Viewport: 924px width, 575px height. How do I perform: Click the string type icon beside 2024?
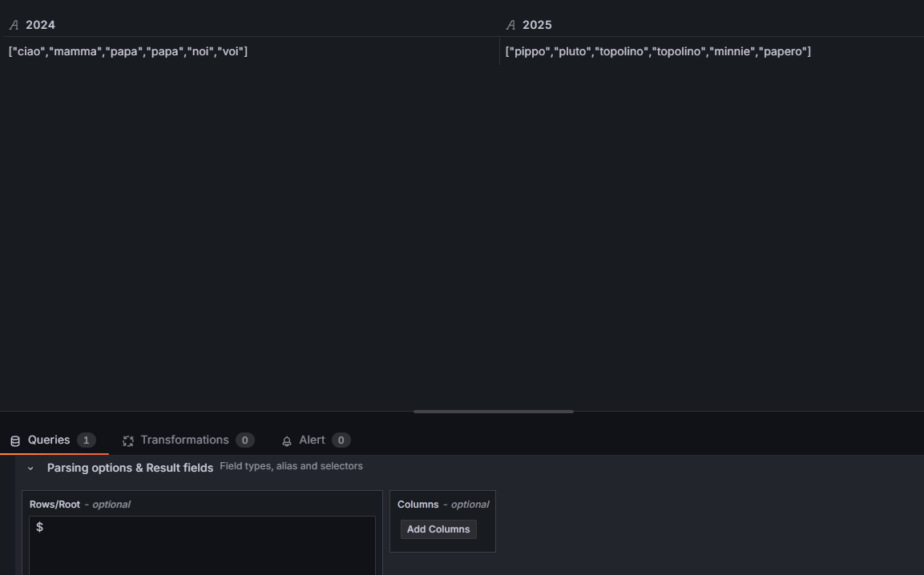[14, 25]
